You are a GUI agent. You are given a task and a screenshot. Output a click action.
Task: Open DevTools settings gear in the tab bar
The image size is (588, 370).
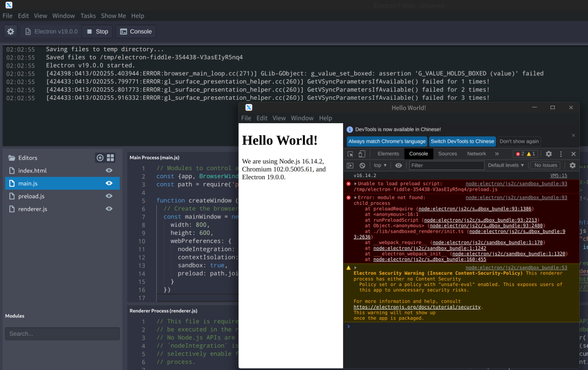(549, 154)
